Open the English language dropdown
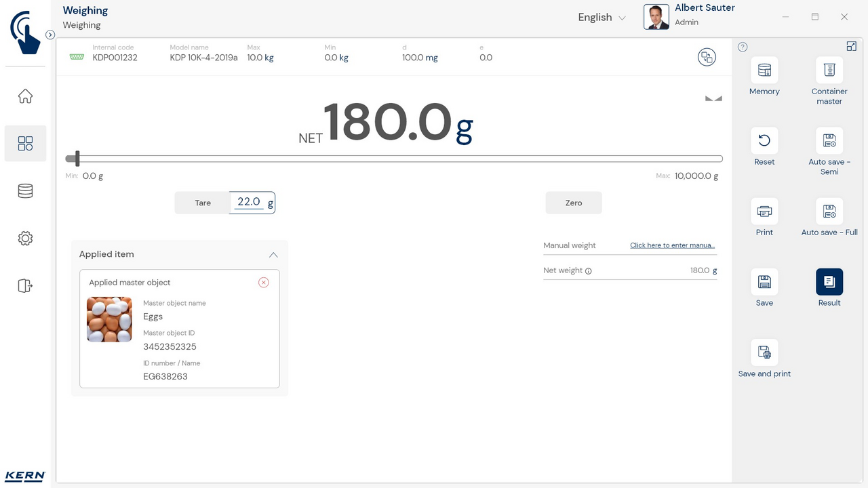Viewport: 868px width, 488px height. point(601,18)
